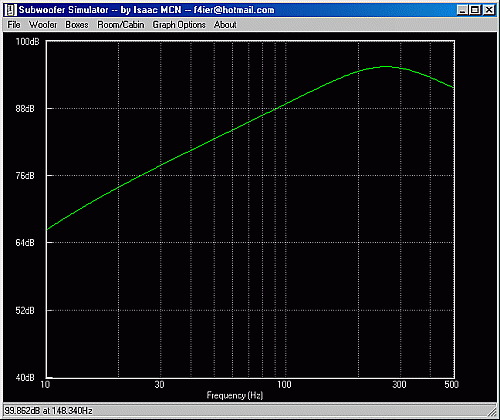Image resolution: width=500 pixels, height=420 pixels.
Task: Click the Frequency (Hz) axis title
Action: coord(235,396)
